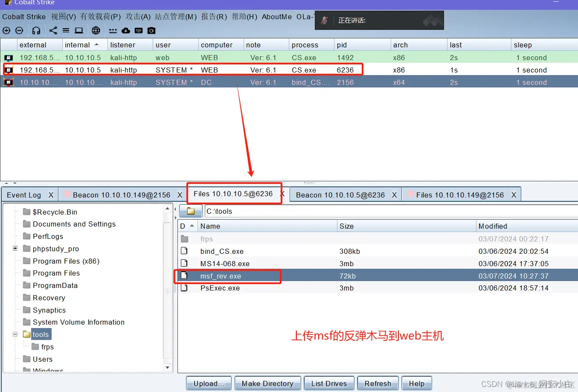
Task: Click the Make Directory button
Action: coord(268,383)
